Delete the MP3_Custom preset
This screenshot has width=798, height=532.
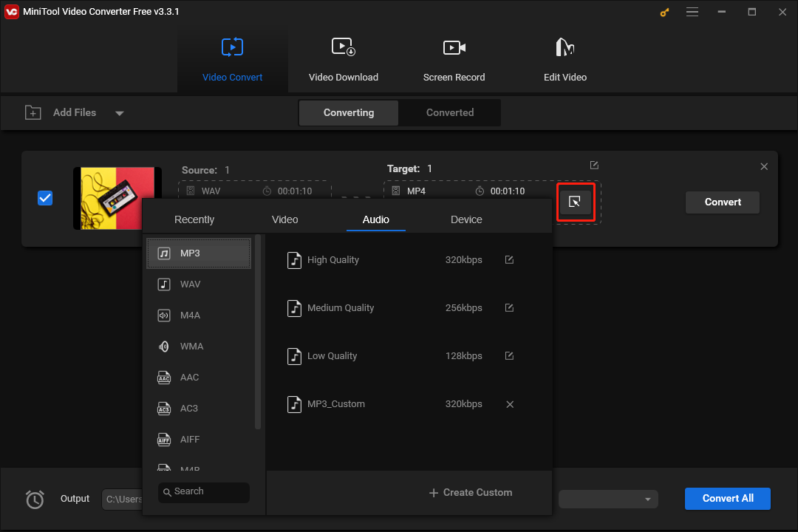(x=509, y=403)
